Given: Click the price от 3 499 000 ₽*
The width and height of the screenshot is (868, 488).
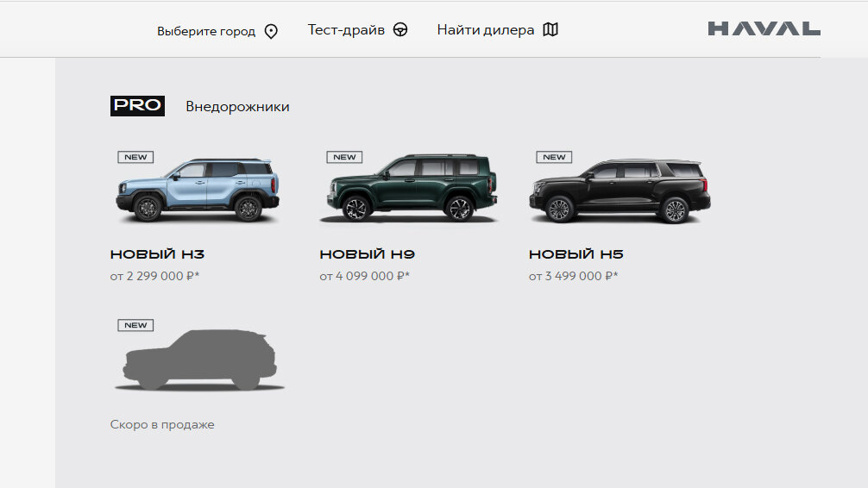Looking at the screenshot, I should [573, 276].
